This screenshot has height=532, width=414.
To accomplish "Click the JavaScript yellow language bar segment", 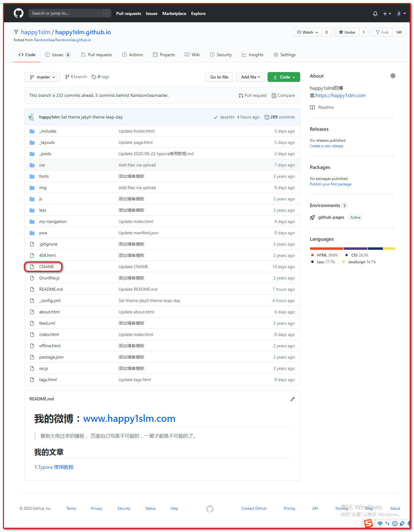I will click(x=389, y=249).
